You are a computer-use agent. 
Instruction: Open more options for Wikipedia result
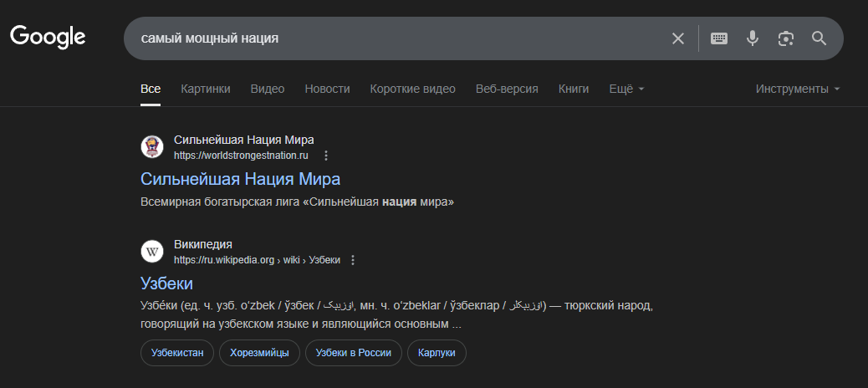coord(353,260)
